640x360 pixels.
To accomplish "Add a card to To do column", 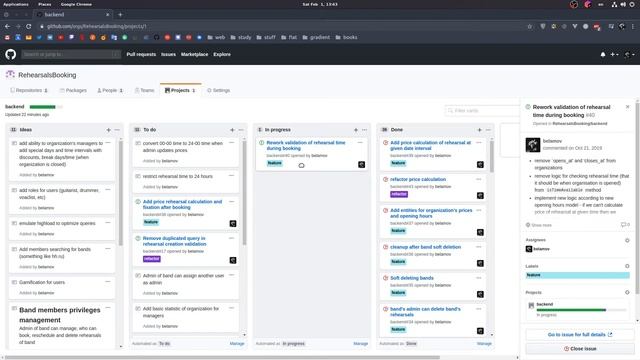I will pyautogui.click(x=232, y=130).
